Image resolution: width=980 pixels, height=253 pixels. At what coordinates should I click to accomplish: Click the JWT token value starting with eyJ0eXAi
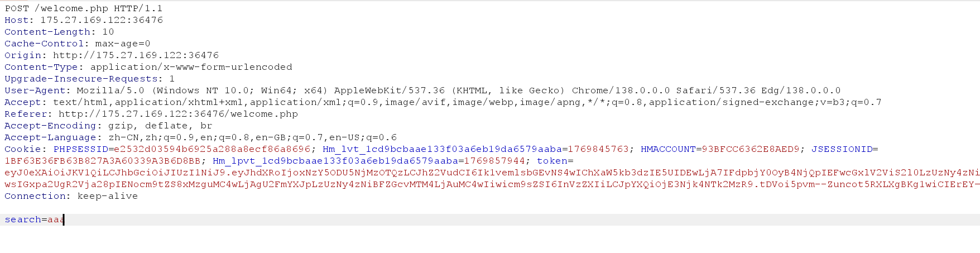tap(492, 178)
